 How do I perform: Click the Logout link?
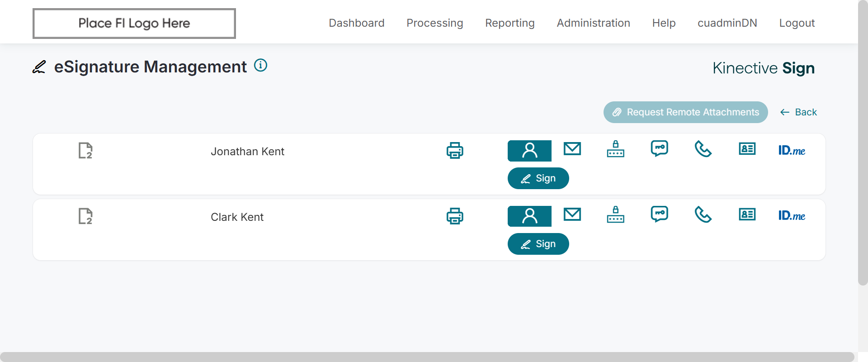pyautogui.click(x=797, y=23)
